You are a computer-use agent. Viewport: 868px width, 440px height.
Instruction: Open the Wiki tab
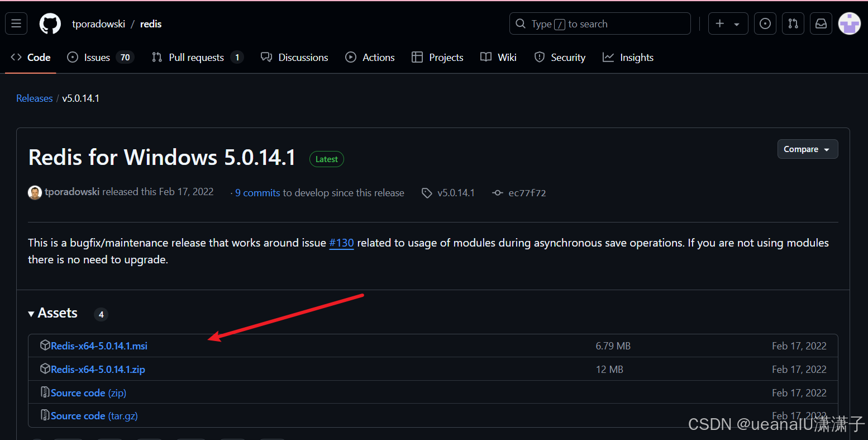pyautogui.click(x=498, y=57)
